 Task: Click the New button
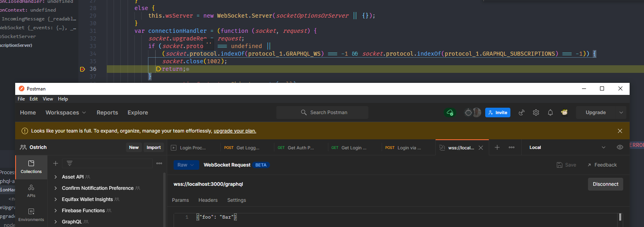pos(134,147)
